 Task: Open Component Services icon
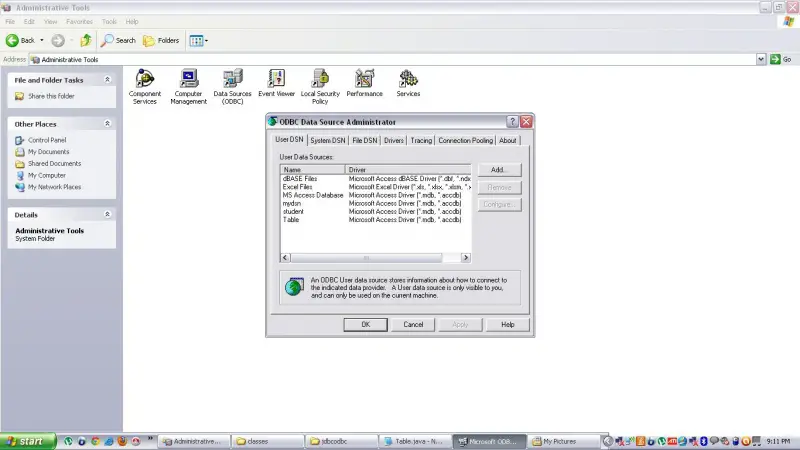144,87
